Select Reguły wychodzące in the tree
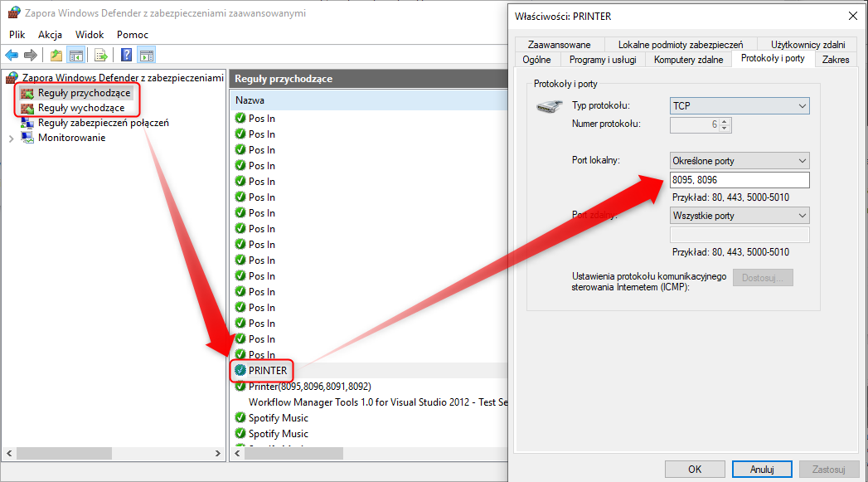This screenshot has width=868, height=482. coord(80,108)
